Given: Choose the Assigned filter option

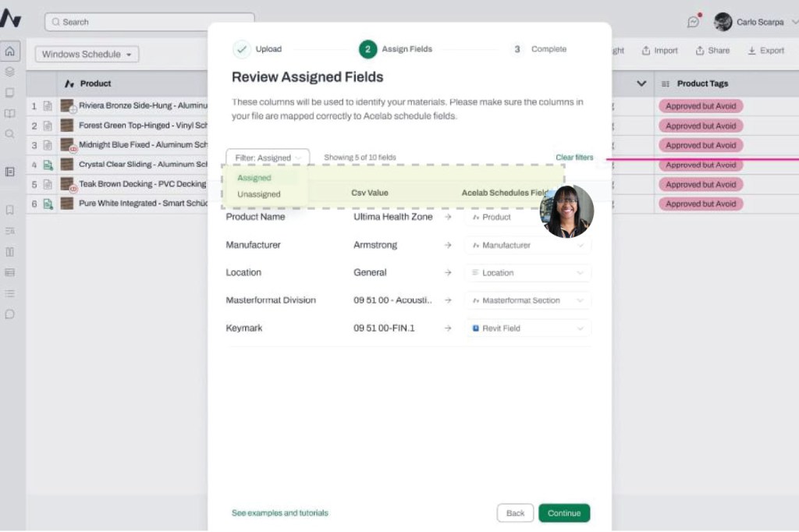Looking at the screenshot, I should (x=254, y=178).
